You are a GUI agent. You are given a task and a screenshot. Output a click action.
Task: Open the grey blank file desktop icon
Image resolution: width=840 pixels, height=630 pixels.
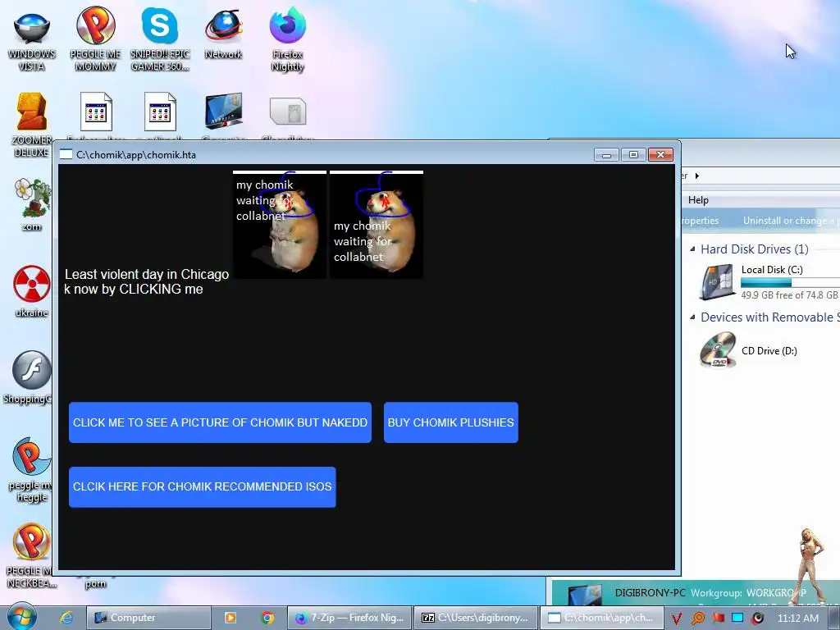(x=288, y=112)
